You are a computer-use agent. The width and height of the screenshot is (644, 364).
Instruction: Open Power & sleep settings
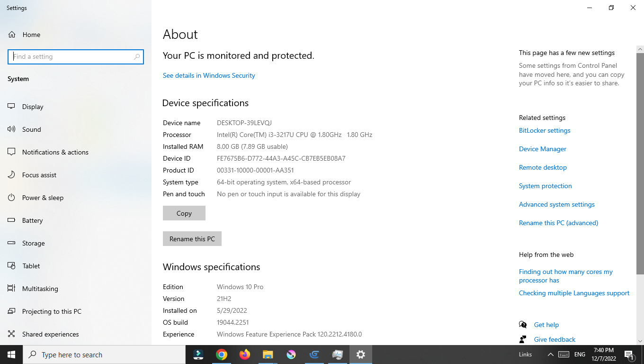[x=42, y=197]
